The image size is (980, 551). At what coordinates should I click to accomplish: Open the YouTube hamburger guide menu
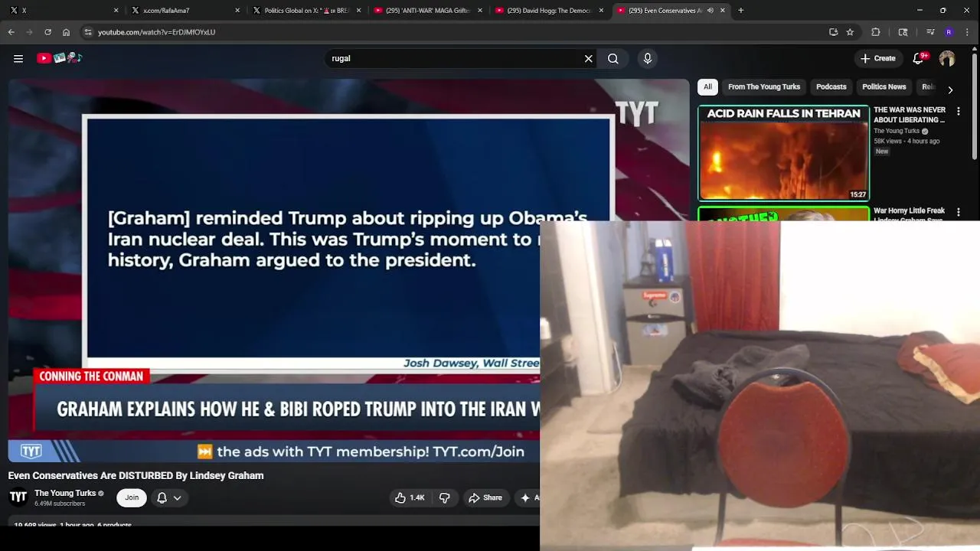point(18,58)
